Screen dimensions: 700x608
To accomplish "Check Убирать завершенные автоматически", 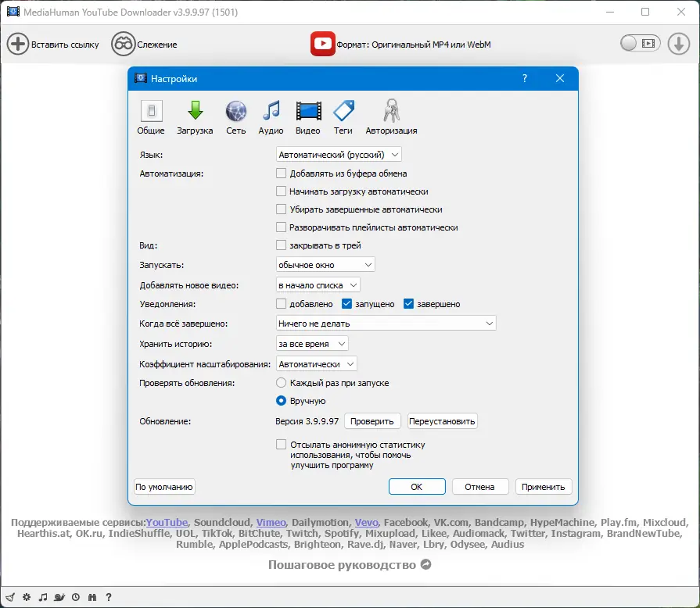I will (281, 209).
